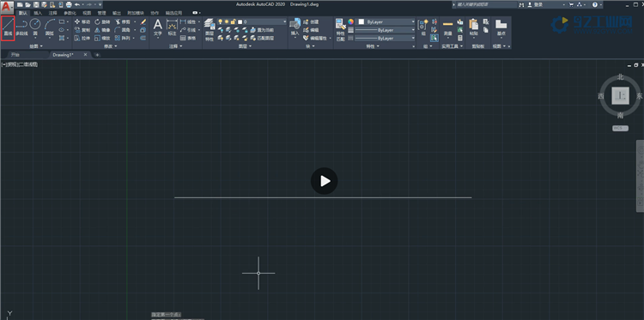Click the Measure (测量) ruler icon
The image size is (644, 320).
(x=447, y=28)
